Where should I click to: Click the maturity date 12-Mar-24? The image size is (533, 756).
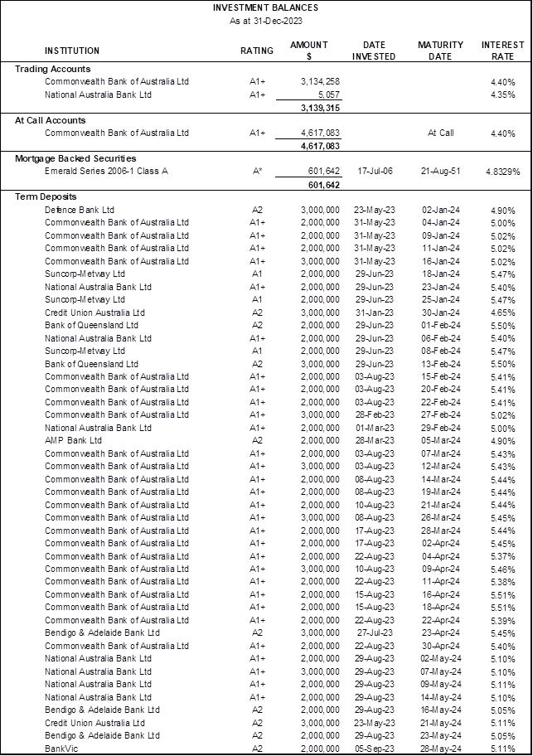click(440, 466)
